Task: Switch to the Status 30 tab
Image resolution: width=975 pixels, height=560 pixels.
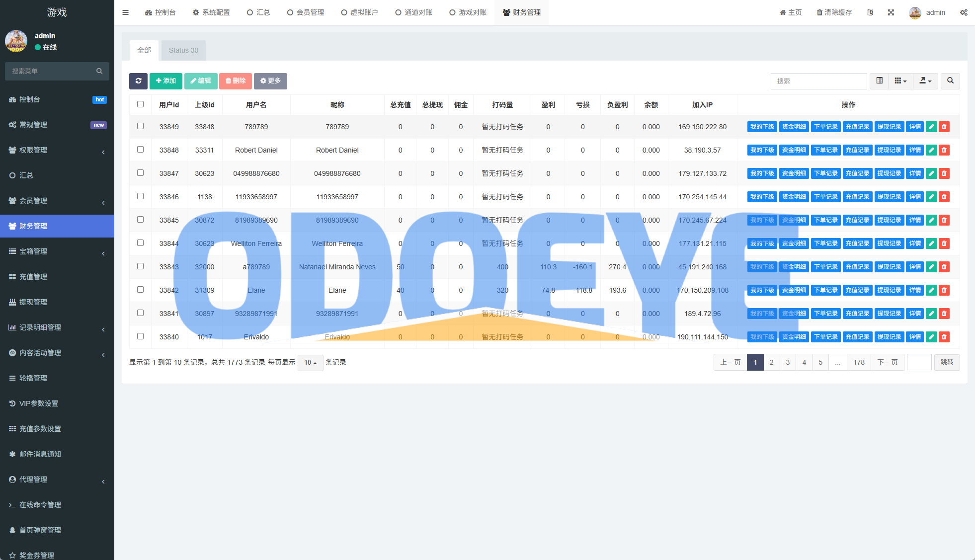Action: [183, 50]
